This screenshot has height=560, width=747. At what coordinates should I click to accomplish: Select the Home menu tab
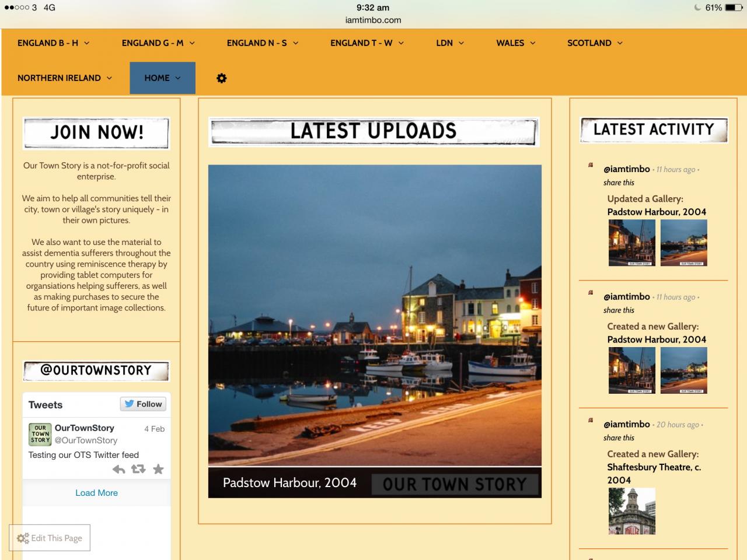tap(162, 78)
